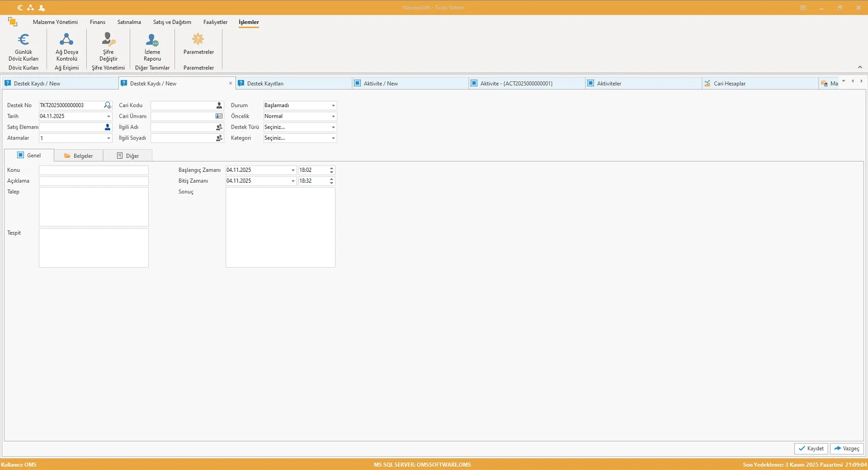Click the Kaydet button
868x470 pixels.
coord(811,448)
